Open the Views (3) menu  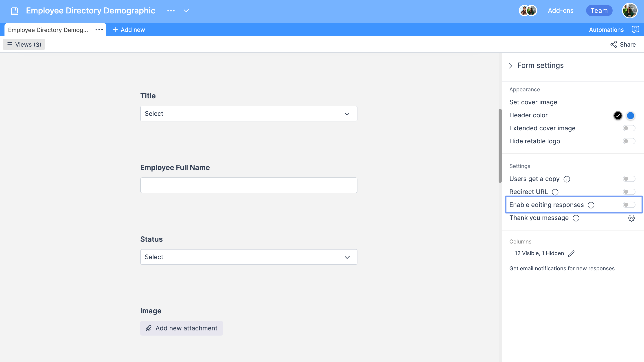(x=24, y=44)
